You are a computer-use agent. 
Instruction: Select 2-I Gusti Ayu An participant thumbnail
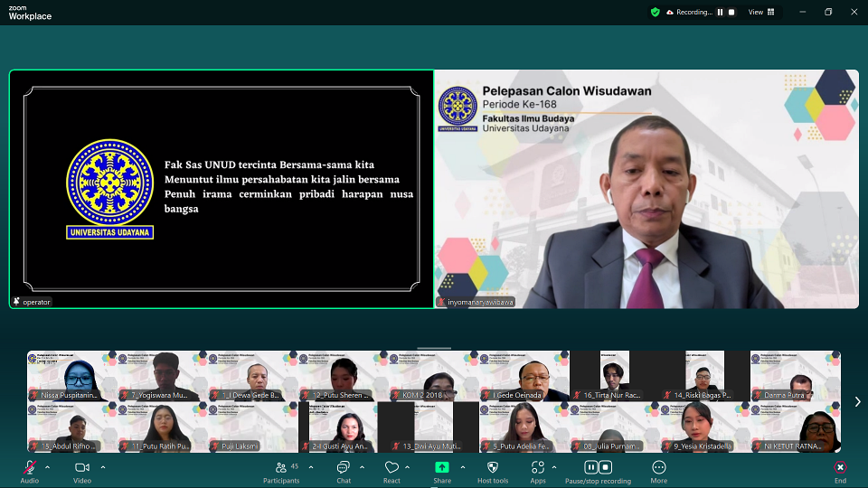[x=344, y=427]
